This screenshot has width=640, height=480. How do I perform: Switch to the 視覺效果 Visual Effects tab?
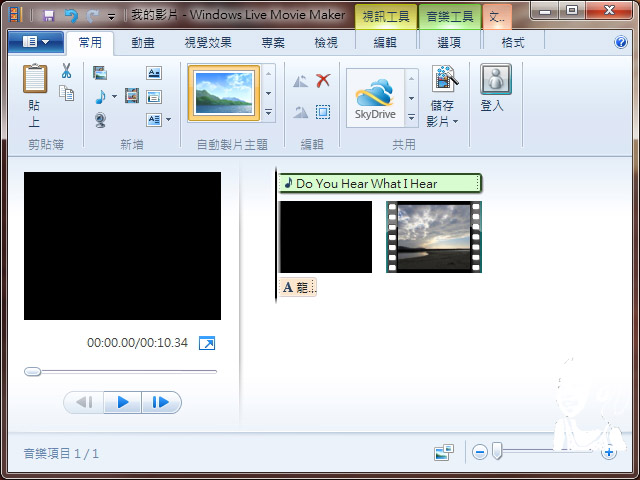click(x=208, y=42)
